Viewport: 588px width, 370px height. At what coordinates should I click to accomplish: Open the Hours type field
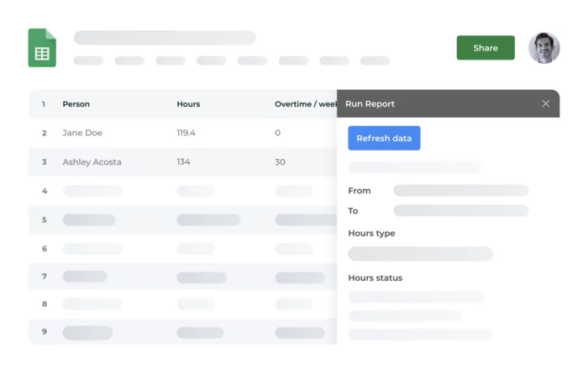coord(420,254)
